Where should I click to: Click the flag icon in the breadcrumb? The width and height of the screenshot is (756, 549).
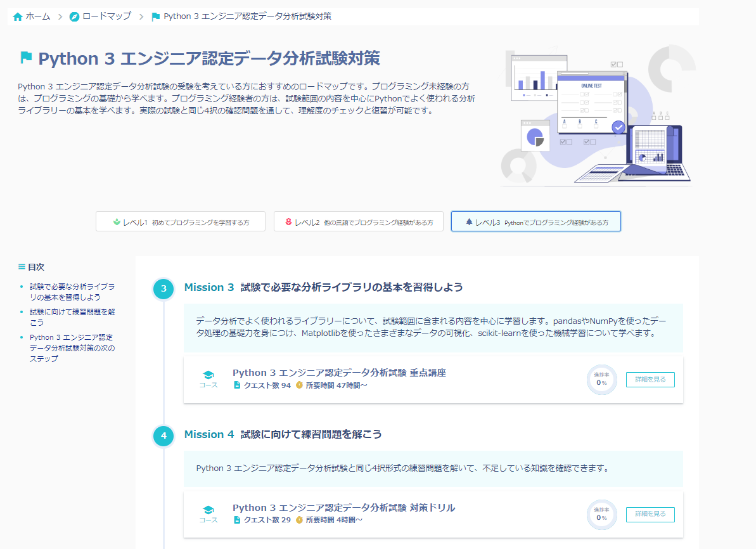[x=155, y=16]
